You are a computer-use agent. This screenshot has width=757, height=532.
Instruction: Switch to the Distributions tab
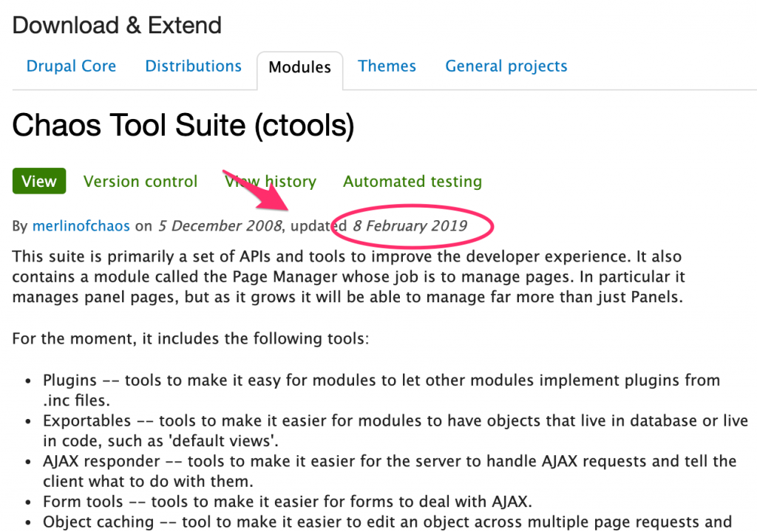click(193, 66)
